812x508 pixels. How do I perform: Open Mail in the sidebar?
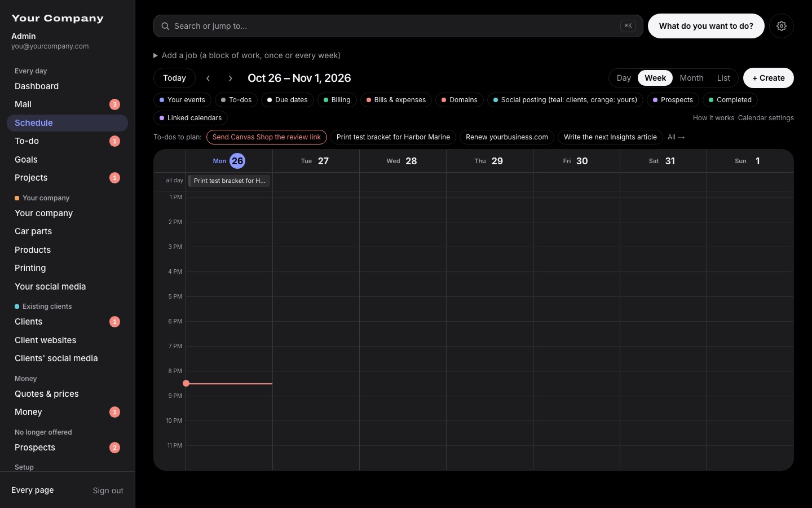pos(67,104)
